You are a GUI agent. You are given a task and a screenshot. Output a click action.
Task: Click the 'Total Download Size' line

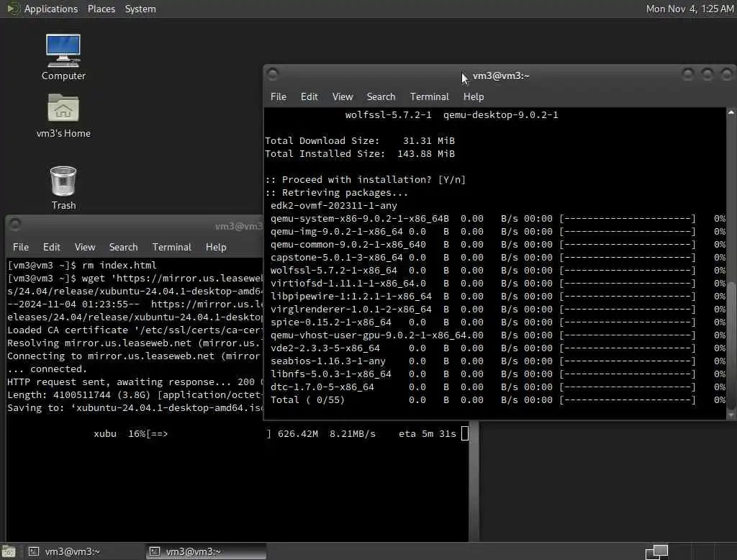[360, 140]
